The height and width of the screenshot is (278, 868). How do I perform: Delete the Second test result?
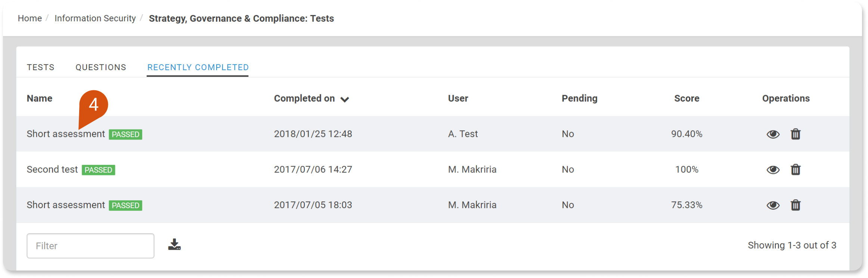click(x=796, y=169)
